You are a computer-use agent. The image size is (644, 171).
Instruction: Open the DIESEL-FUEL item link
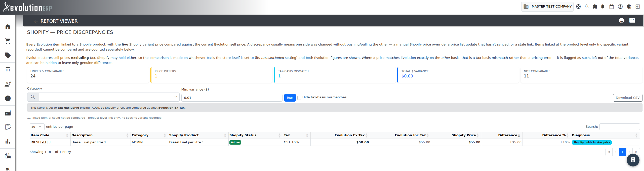[x=41, y=142]
